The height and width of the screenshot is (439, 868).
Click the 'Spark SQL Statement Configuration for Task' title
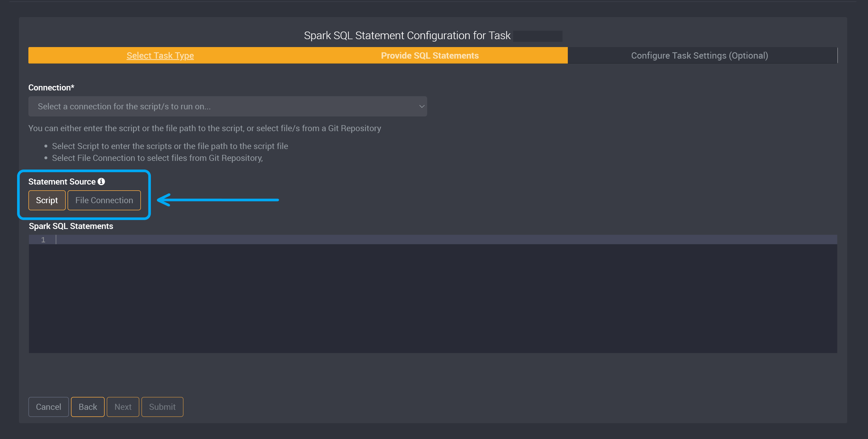tap(407, 36)
